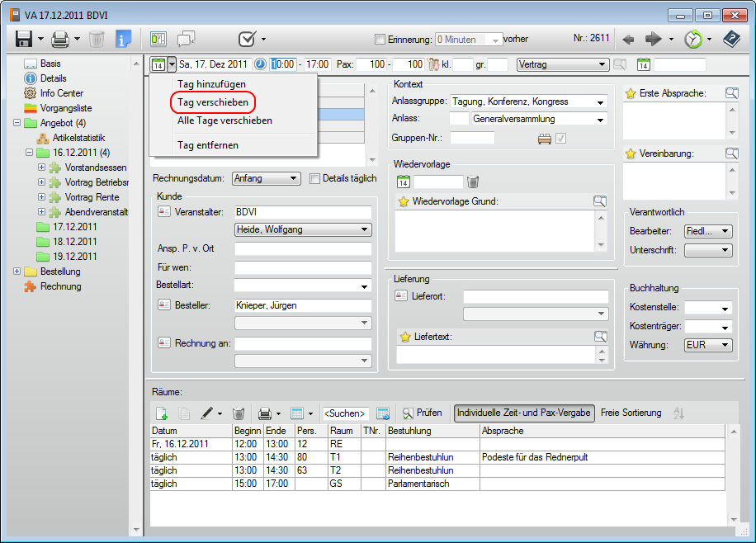Click the printer icon in top toolbar
Viewport: 756px width, 543px height.
(x=60, y=39)
